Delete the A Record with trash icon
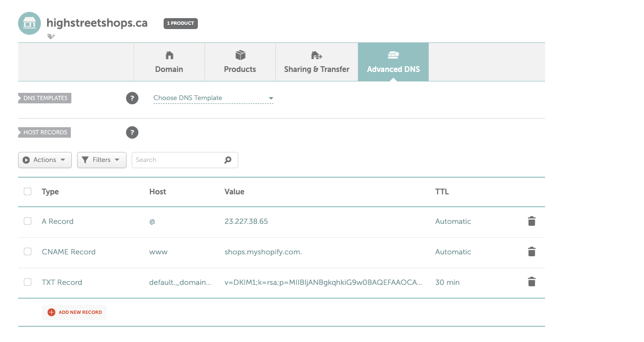Image resolution: width=644 pixels, height=342 pixels. [x=531, y=221]
